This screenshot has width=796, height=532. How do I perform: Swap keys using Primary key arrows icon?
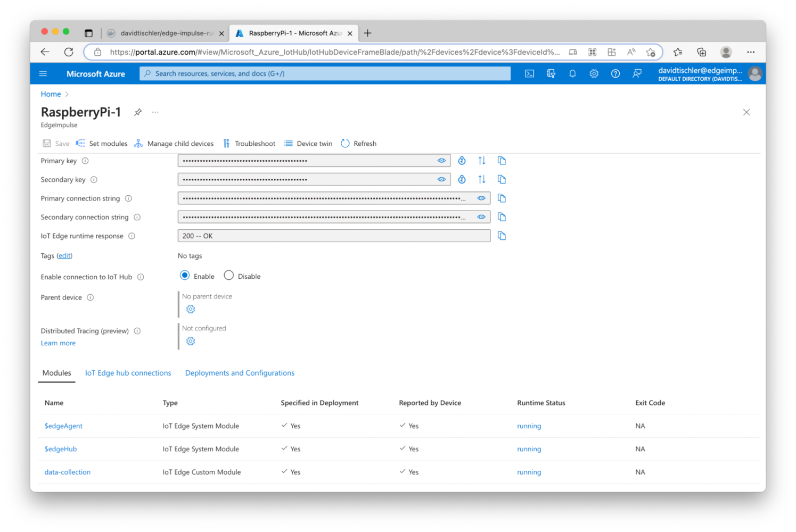point(482,161)
